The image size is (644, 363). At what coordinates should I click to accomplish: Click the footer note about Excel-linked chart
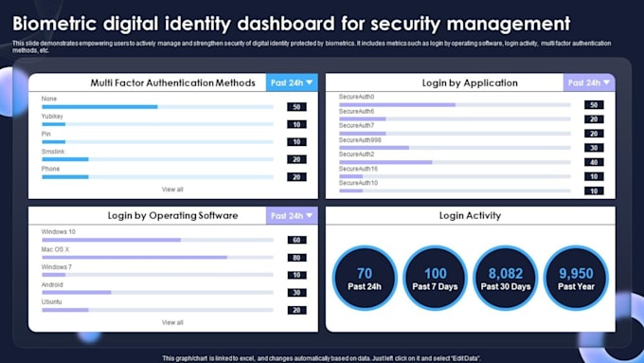[321, 358]
